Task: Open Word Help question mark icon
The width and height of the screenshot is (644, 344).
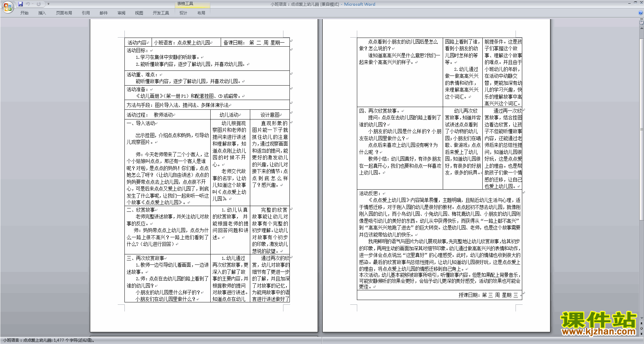Action: [640, 13]
